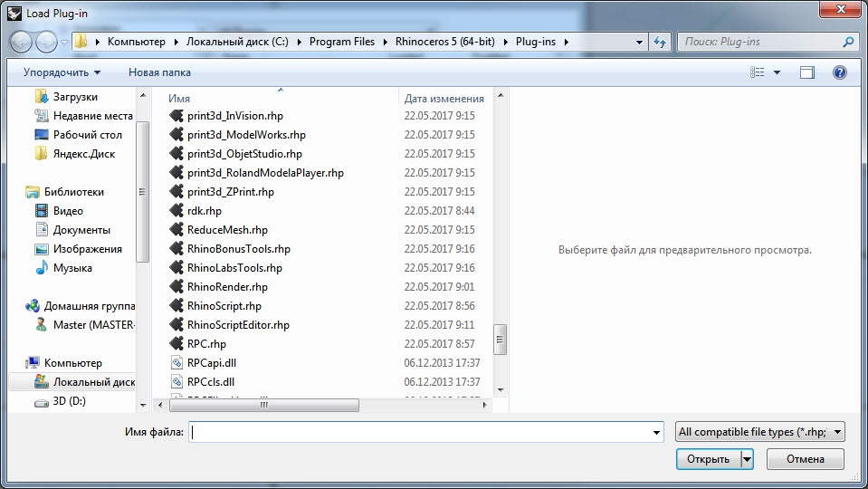The width and height of the screenshot is (868, 489).
Task: Open Недавние места in sidebar
Action: pos(83,116)
